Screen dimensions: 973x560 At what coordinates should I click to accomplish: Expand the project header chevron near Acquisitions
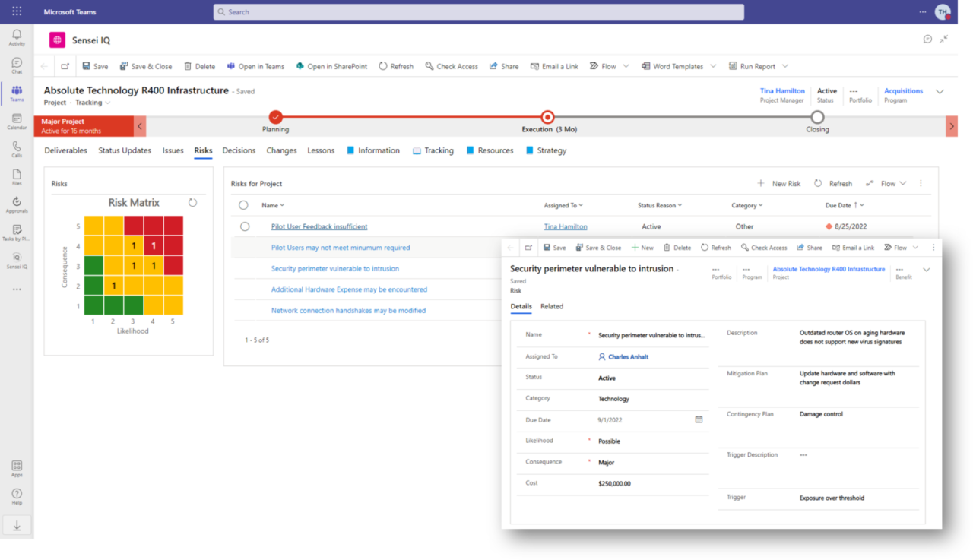point(940,92)
